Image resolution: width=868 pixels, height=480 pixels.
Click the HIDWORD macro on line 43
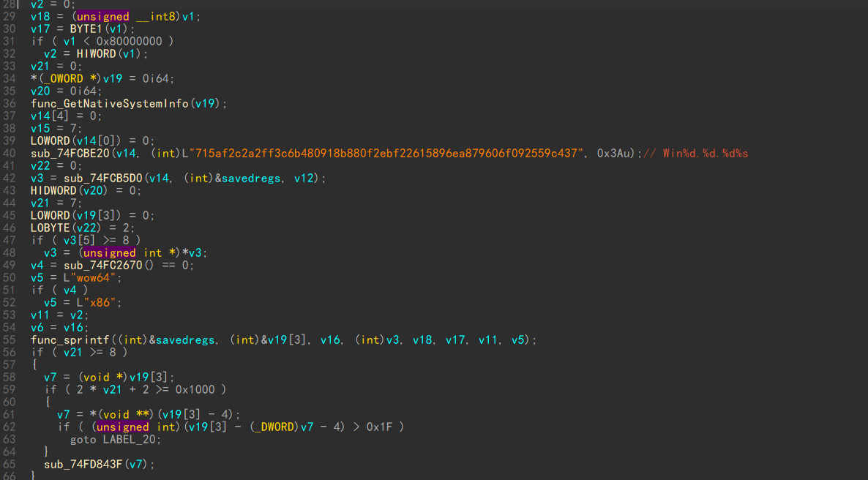pos(53,190)
